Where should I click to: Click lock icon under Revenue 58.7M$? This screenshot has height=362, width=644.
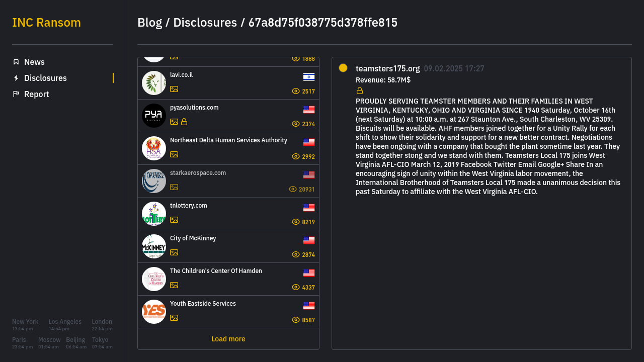360,90
